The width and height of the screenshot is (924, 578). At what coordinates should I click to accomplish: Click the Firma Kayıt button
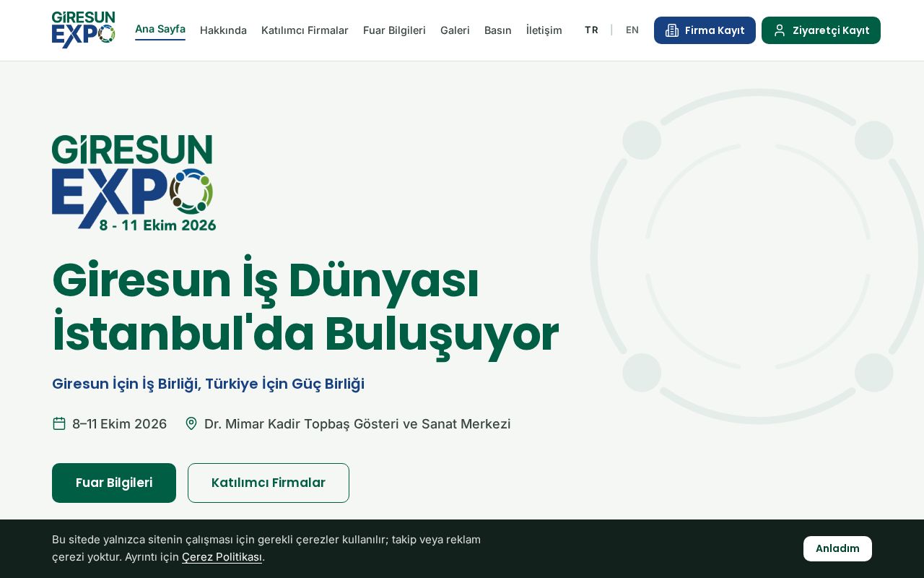pos(705,30)
